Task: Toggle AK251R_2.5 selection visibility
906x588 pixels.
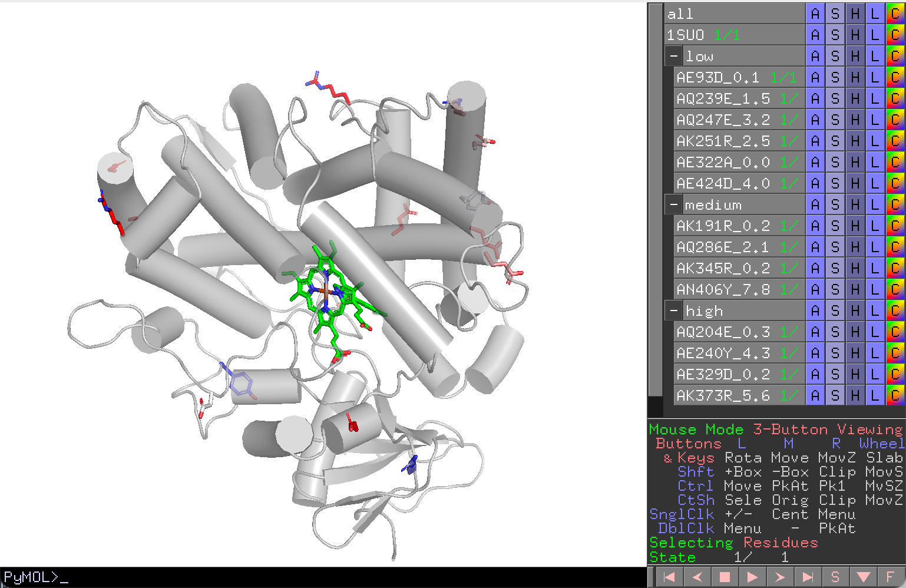Action: coord(739,141)
